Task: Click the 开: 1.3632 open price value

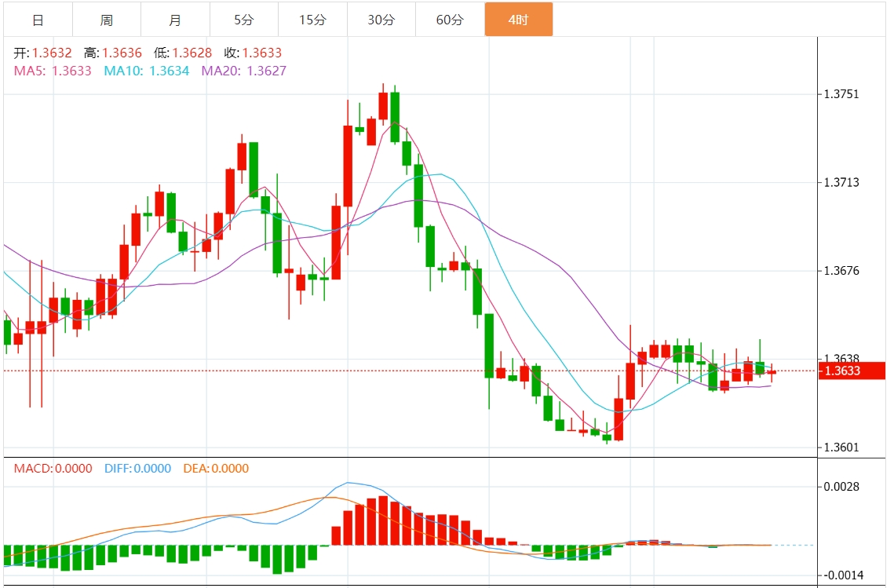Action: tap(42, 53)
